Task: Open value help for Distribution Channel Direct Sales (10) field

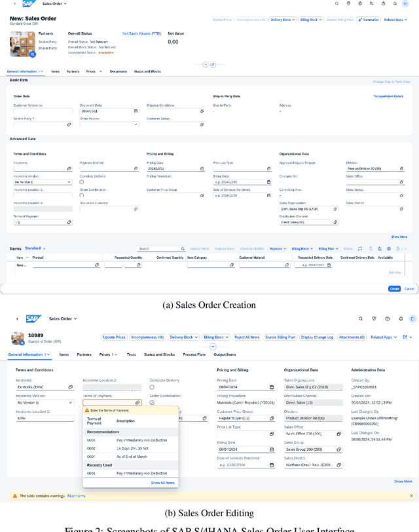Action: [x=335, y=222]
